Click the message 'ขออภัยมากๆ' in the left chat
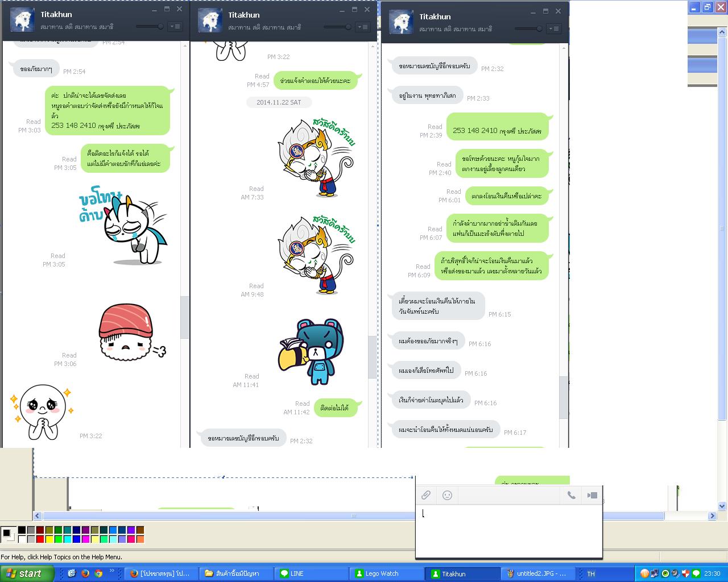This screenshot has width=728, height=582. [x=36, y=69]
